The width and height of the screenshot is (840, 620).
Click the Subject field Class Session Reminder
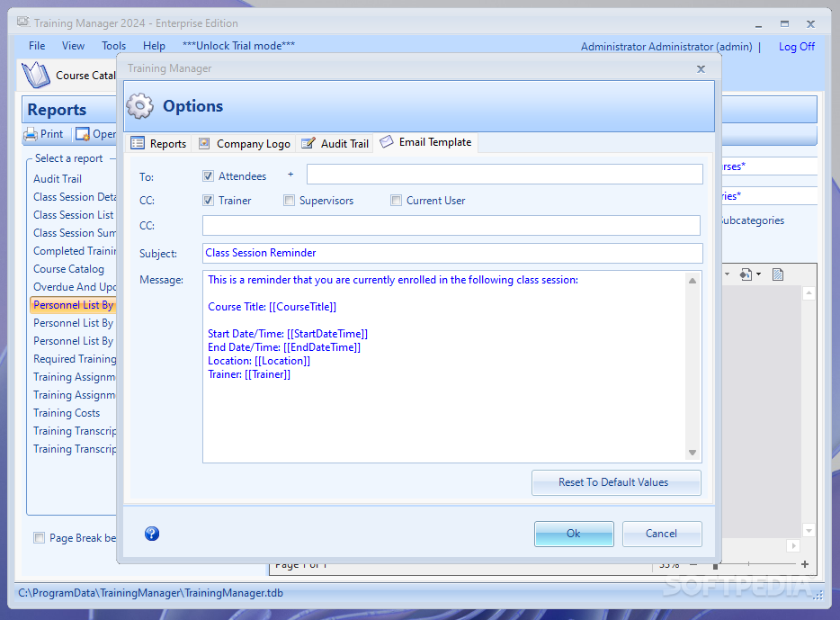click(x=452, y=253)
